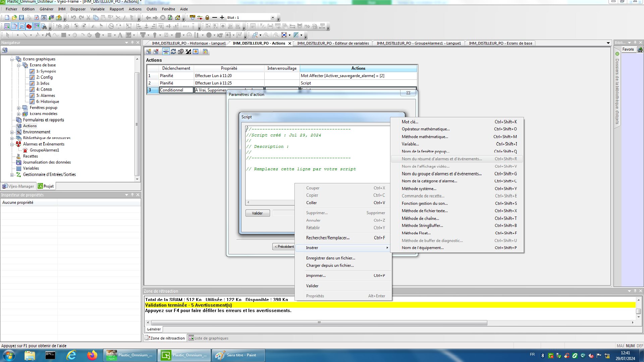Collapse the Ecrans graphiques tree node
644x362 pixels.
tap(12, 59)
